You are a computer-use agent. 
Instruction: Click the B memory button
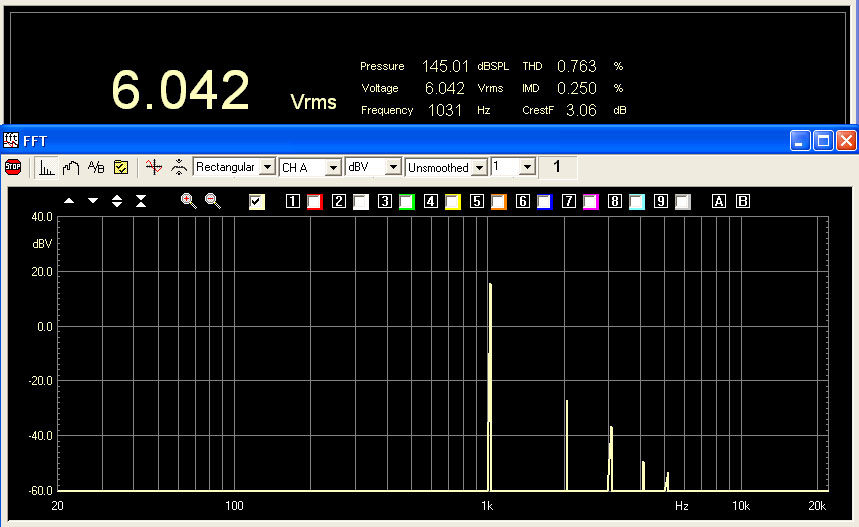[742, 202]
